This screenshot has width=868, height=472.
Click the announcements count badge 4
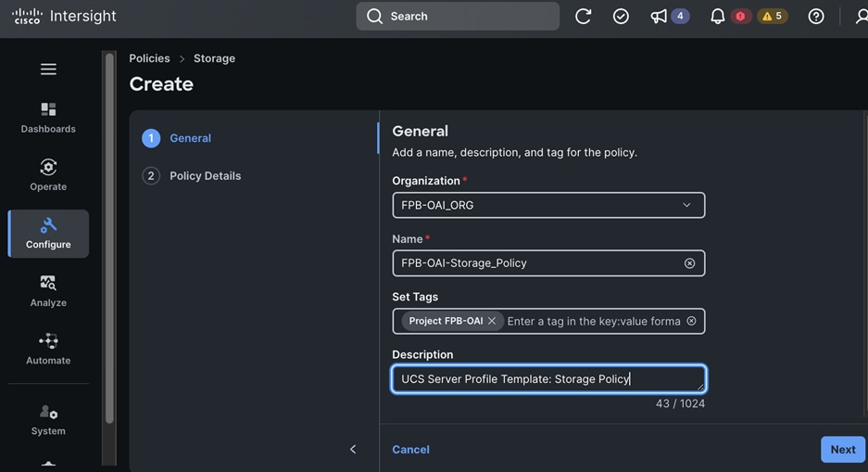point(680,16)
